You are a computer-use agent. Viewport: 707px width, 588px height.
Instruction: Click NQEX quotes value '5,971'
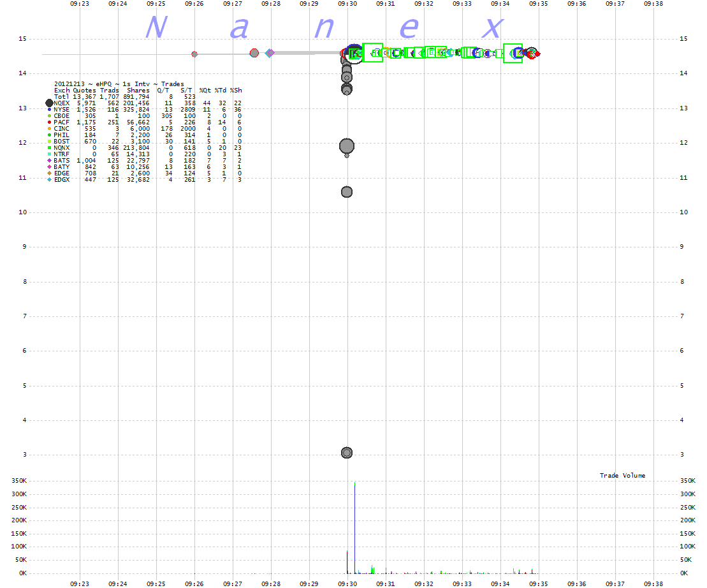pyautogui.click(x=87, y=103)
